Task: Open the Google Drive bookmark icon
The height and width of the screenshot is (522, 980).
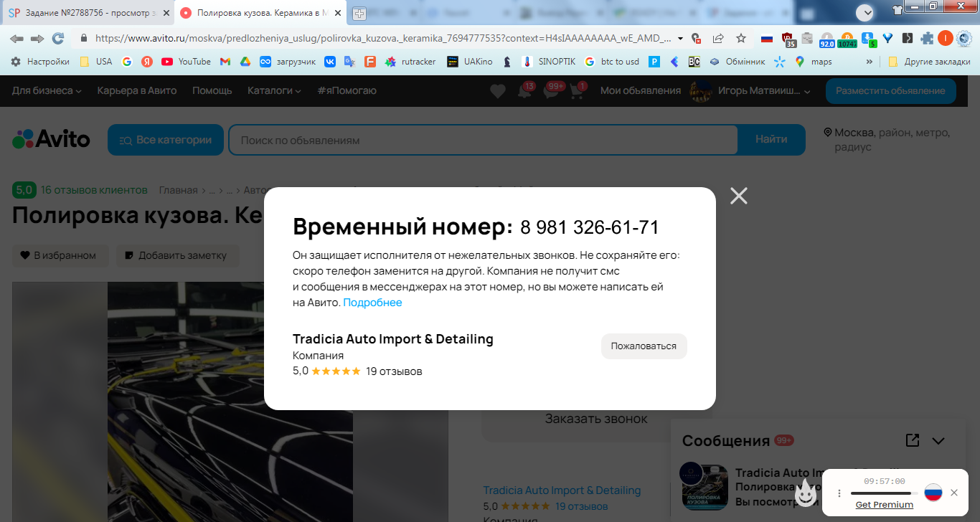Action: tap(245, 62)
